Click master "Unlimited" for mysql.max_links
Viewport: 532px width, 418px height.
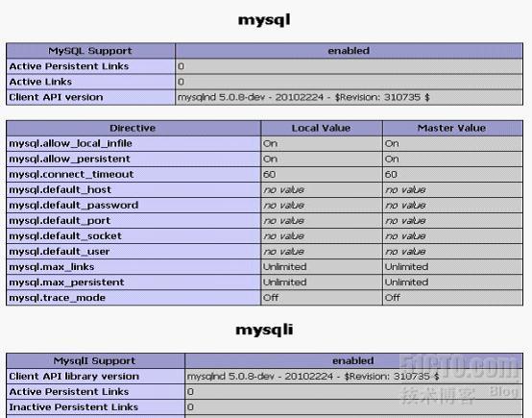(406, 267)
